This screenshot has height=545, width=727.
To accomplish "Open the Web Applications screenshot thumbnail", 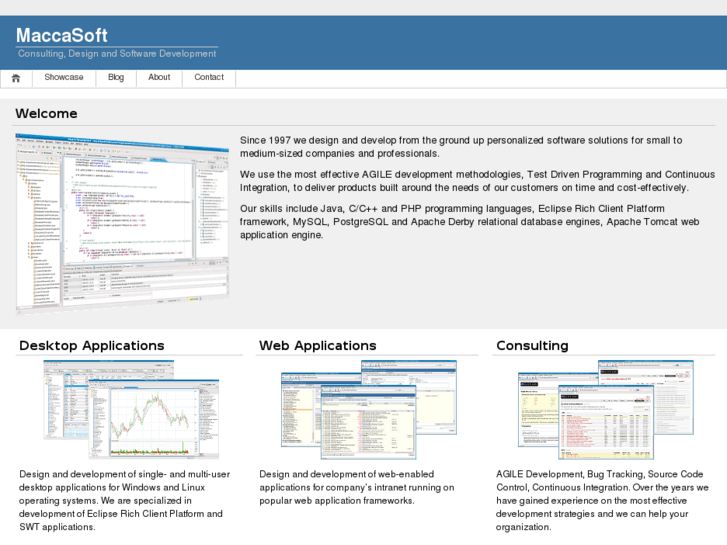I will coord(369,410).
